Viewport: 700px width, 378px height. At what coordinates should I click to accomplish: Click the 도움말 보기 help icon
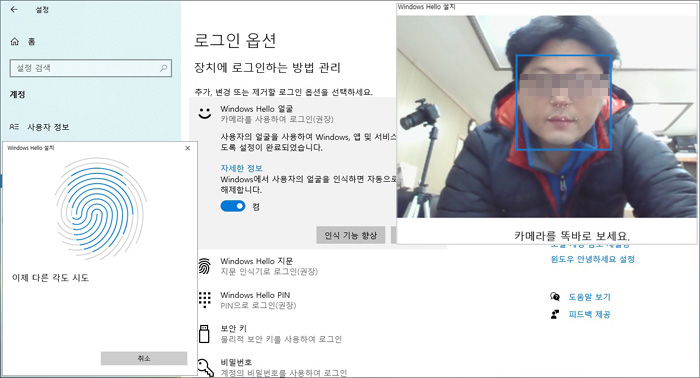click(555, 296)
